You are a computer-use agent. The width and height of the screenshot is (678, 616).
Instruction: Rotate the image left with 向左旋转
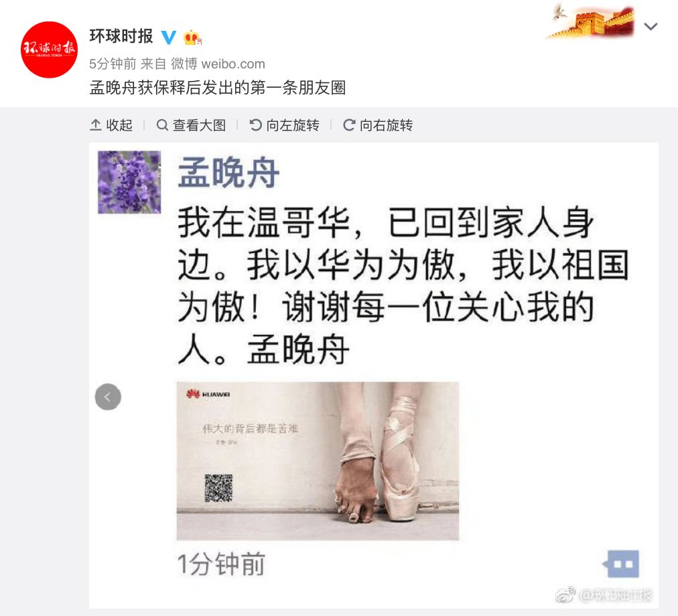pyautogui.click(x=285, y=125)
